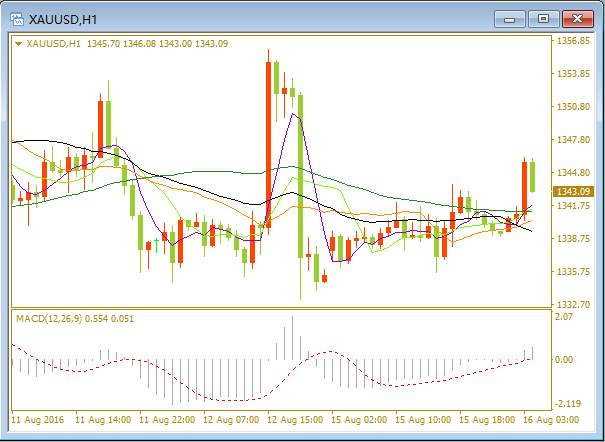This screenshot has height=442, width=605.
Task: Click the 15 Aug 02:00 time label
Action: click(359, 420)
